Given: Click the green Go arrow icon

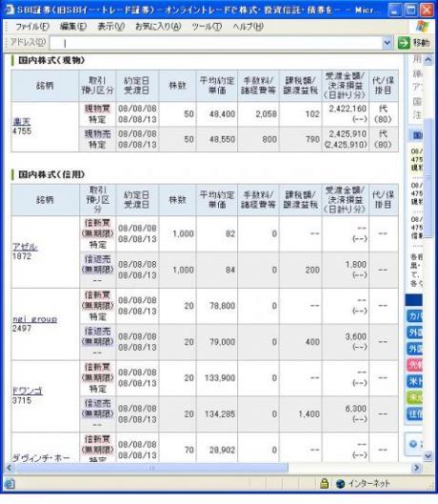Looking at the screenshot, I should click(404, 43).
